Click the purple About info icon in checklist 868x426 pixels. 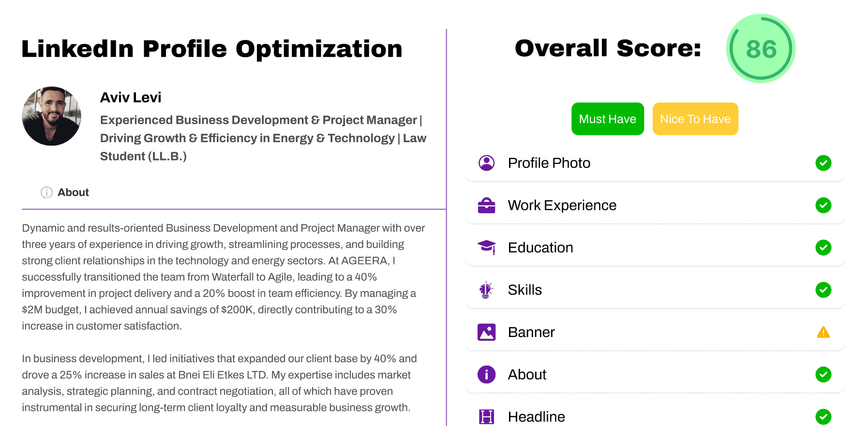[486, 374]
